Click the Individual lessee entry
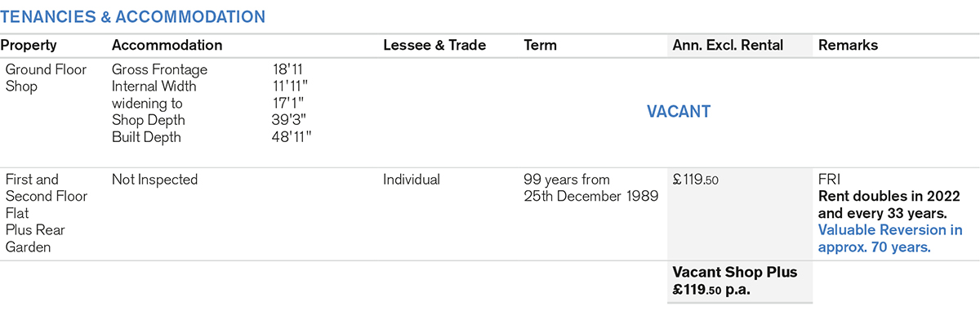 coord(412,180)
